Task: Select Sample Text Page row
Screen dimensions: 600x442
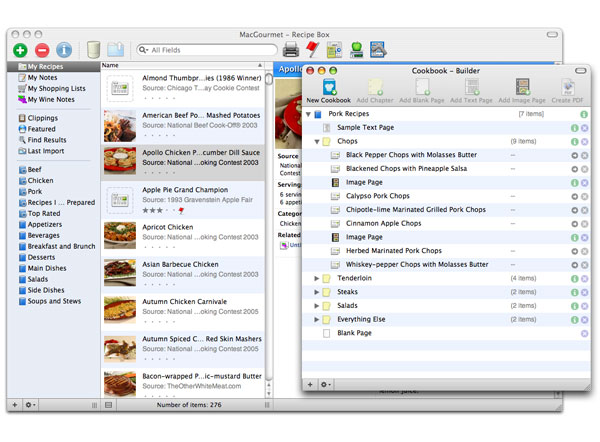Action: pyautogui.click(x=446, y=128)
